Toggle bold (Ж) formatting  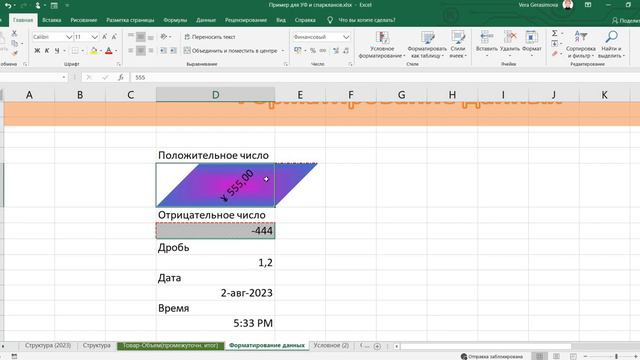click(x=37, y=51)
